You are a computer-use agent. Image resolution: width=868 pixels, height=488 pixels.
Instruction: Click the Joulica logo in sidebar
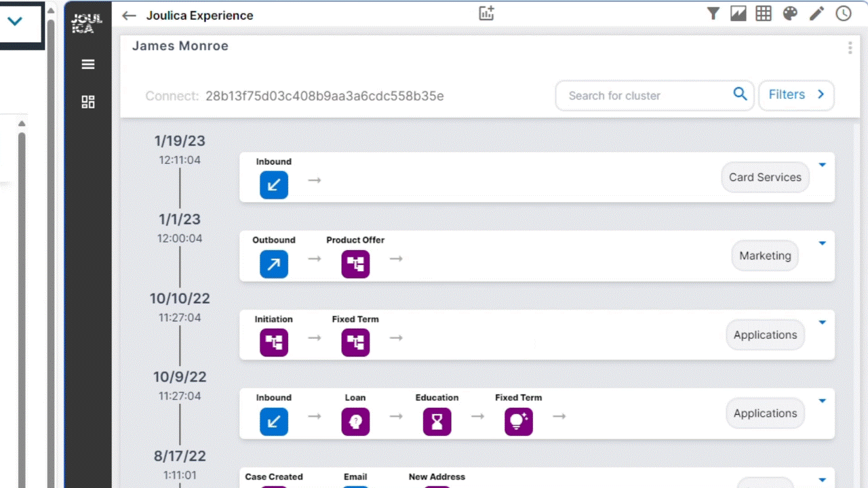(x=87, y=24)
